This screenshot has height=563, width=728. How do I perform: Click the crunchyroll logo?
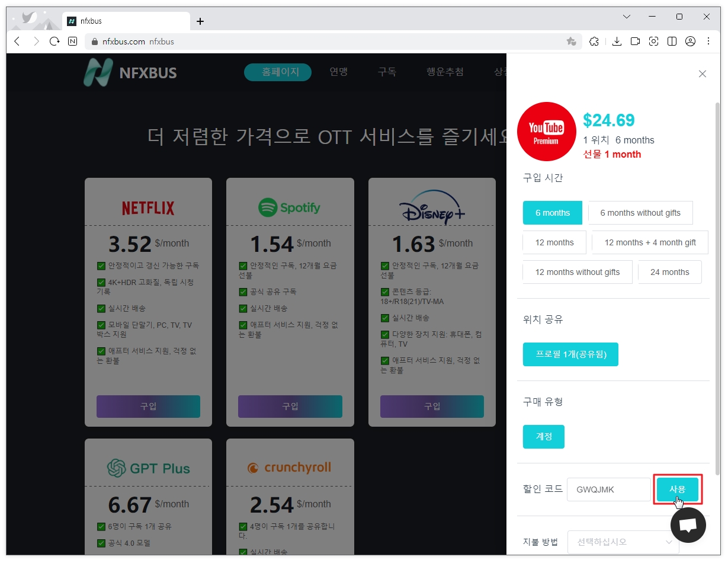pyautogui.click(x=289, y=468)
